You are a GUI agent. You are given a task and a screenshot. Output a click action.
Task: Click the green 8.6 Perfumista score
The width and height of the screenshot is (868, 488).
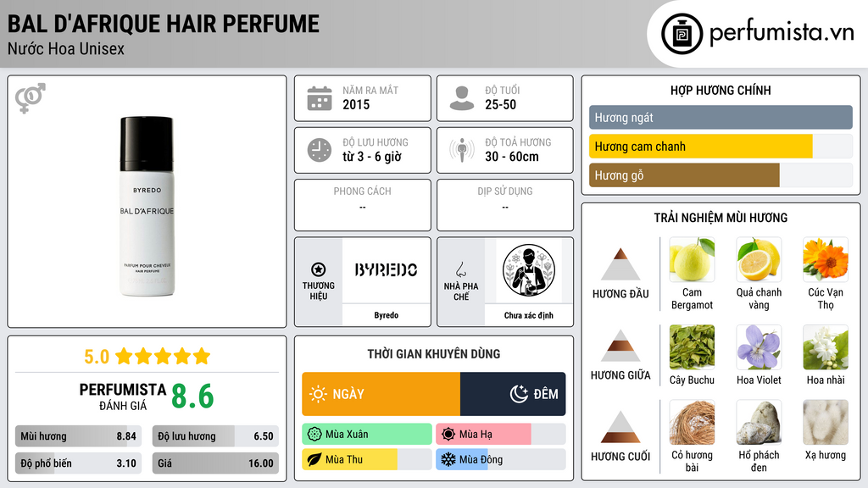[x=192, y=396]
